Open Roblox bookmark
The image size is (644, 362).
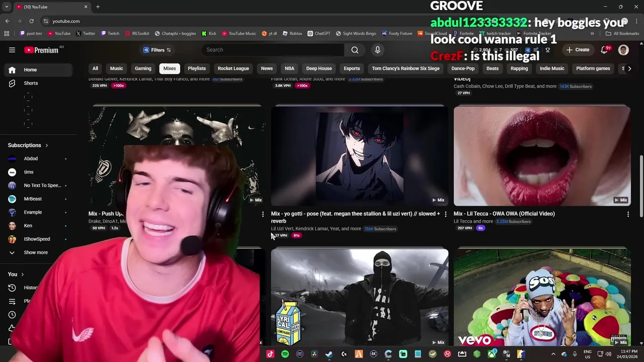[x=292, y=34]
